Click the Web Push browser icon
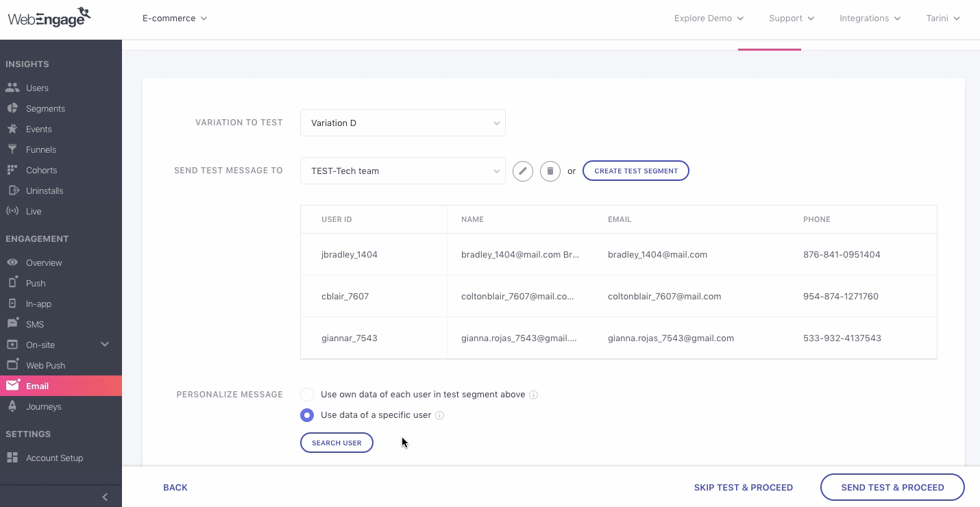The width and height of the screenshot is (980, 507). pyautogui.click(x=12, y=365)
